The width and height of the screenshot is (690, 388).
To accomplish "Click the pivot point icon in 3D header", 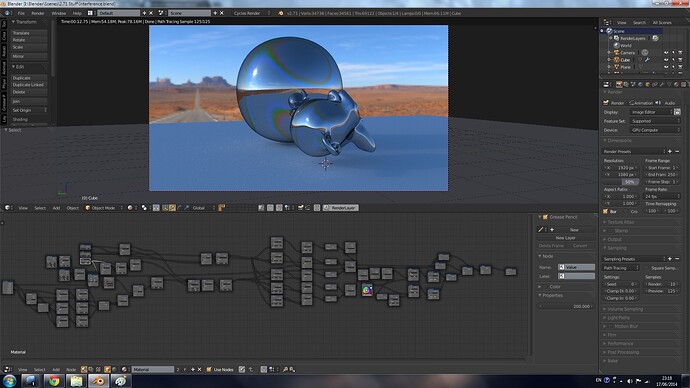I will 145,208.
